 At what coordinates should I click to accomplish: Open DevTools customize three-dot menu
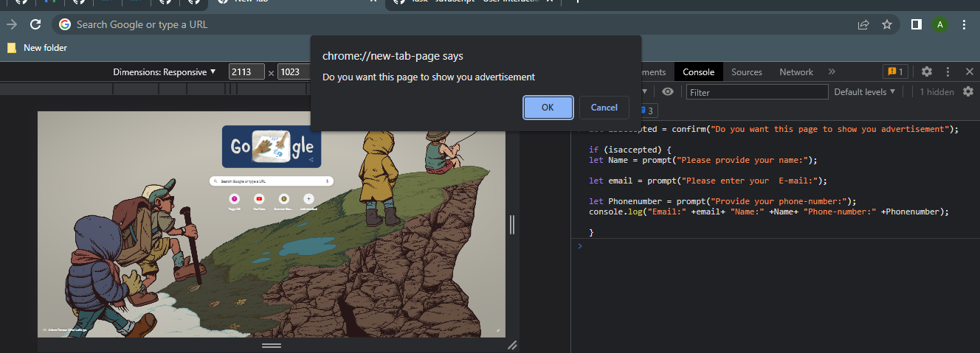[x=948, y=71]
